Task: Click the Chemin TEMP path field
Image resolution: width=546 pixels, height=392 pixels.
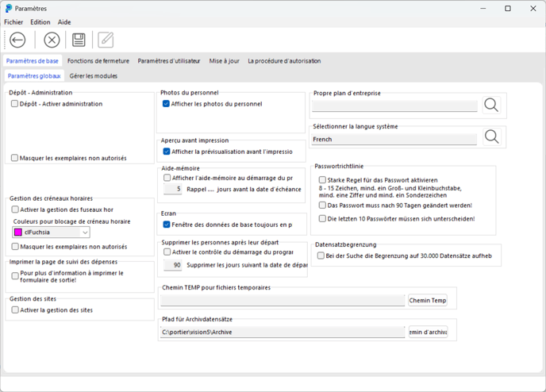Action: (x=283, y=300)
